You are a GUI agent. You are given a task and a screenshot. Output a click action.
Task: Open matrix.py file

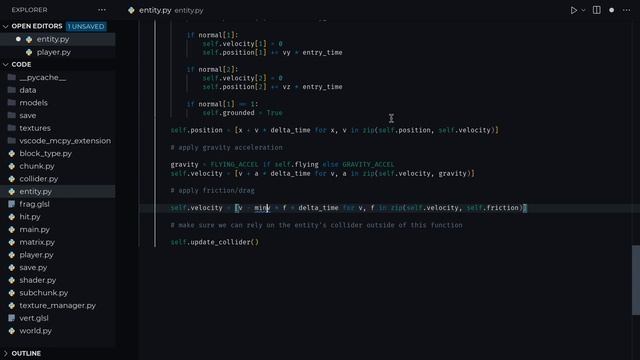point(37,242)
